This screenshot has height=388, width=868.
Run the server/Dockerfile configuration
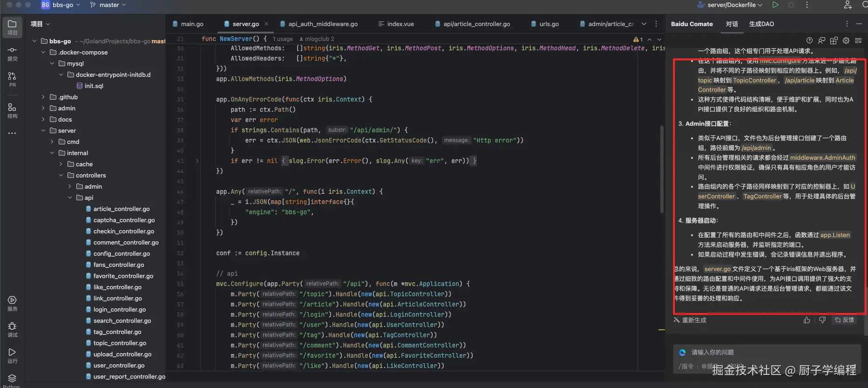coord(775,5)
